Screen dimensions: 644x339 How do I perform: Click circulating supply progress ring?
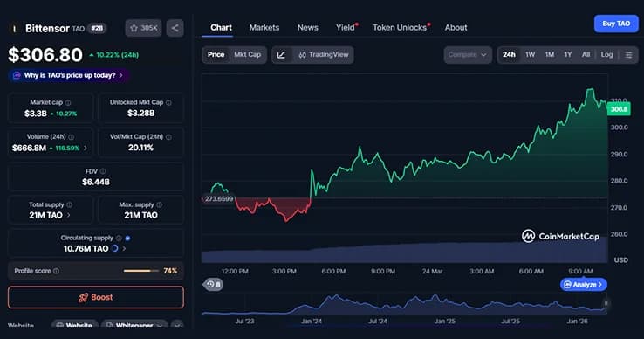[x=115, y=248]
